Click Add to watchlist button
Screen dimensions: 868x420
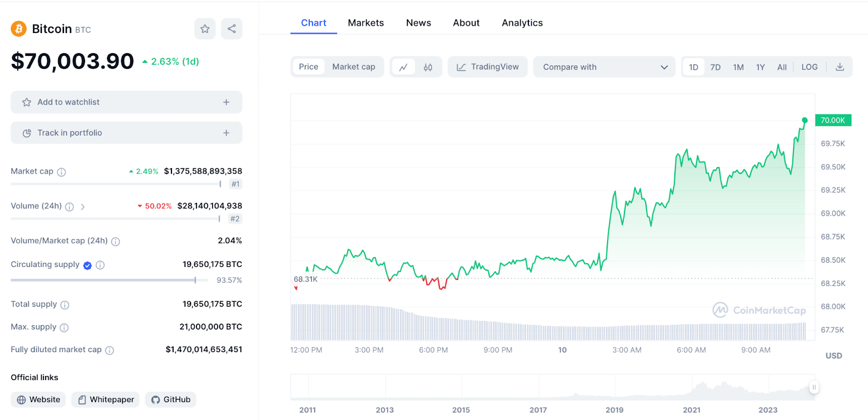126,102
